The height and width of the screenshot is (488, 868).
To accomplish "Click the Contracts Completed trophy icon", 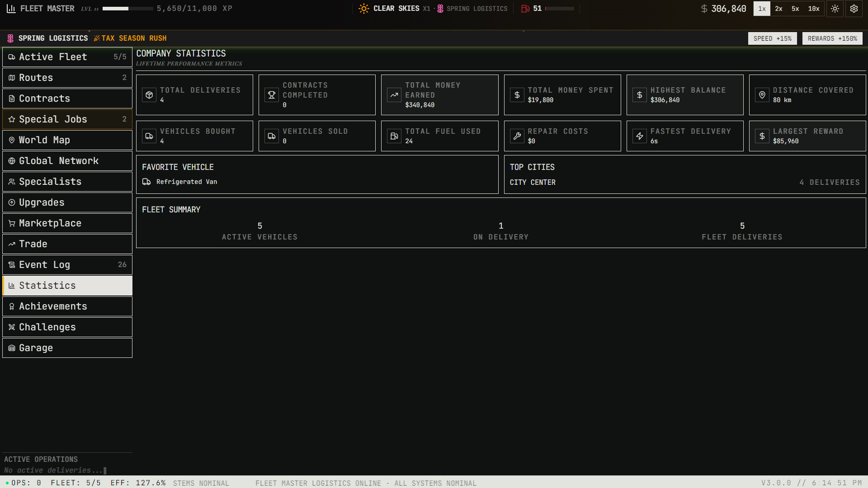I will (x=272, y=95).
